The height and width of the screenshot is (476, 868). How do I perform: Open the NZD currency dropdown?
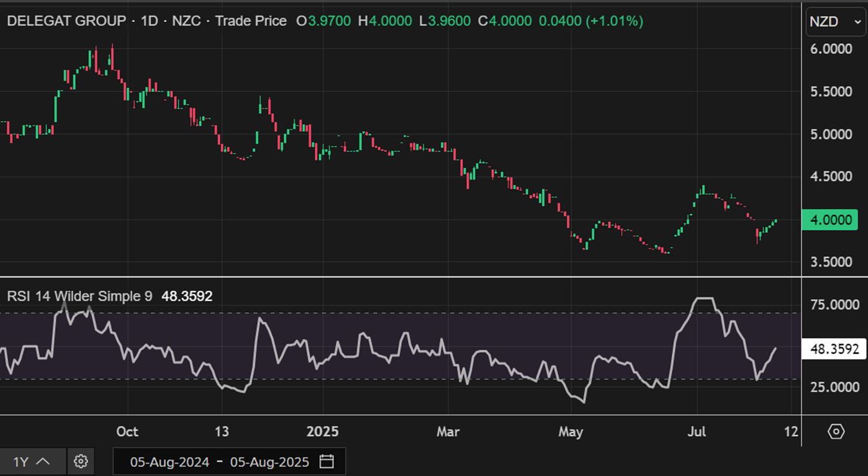click(835, 22)
